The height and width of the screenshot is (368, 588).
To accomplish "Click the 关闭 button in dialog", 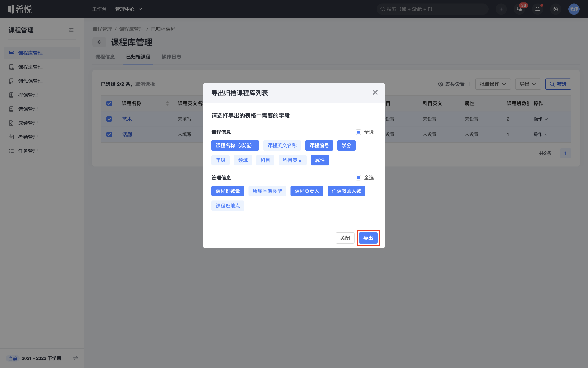I will [x=345, y=238].
